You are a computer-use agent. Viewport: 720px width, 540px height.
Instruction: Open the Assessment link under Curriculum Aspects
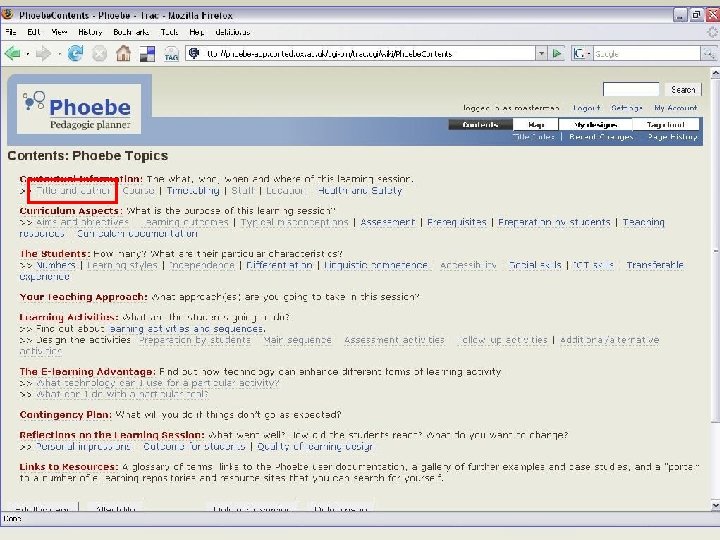[x=388, y=222]
